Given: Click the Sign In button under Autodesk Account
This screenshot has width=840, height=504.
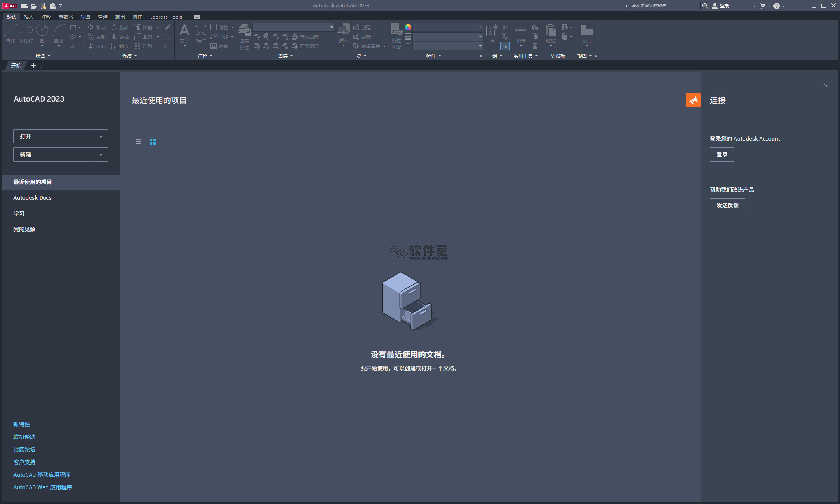Looking at the screenshot, I should pos(722,154).
